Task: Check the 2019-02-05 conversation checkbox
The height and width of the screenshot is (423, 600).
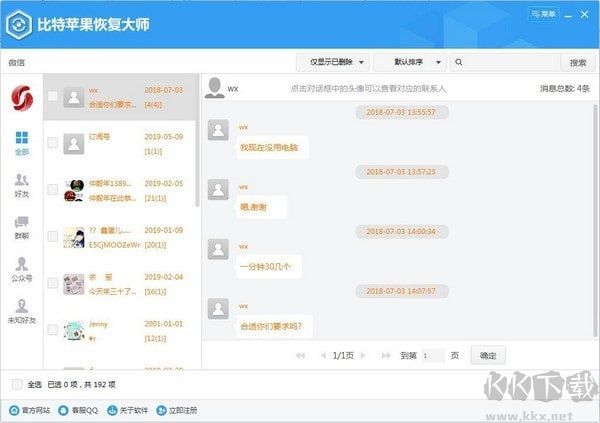Action: pos(53,189)
